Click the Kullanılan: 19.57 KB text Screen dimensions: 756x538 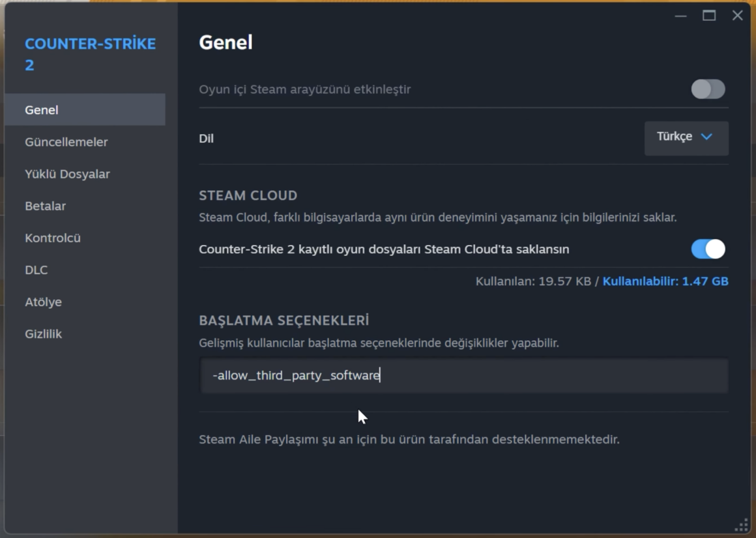coord(533,281)
